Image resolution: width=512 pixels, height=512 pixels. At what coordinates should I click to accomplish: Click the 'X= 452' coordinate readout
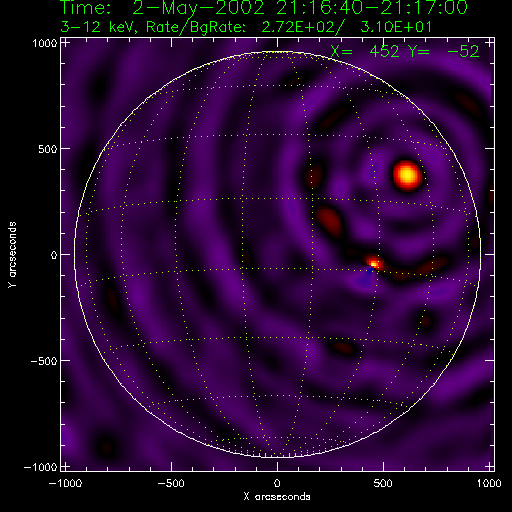tap(365, 51)
